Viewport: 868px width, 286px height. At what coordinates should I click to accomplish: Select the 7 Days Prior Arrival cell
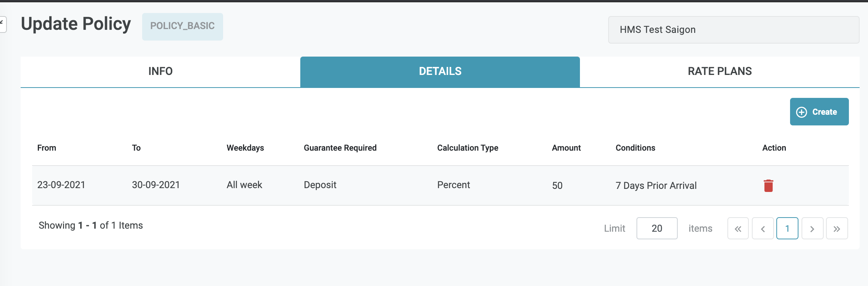tap(656, 186)
